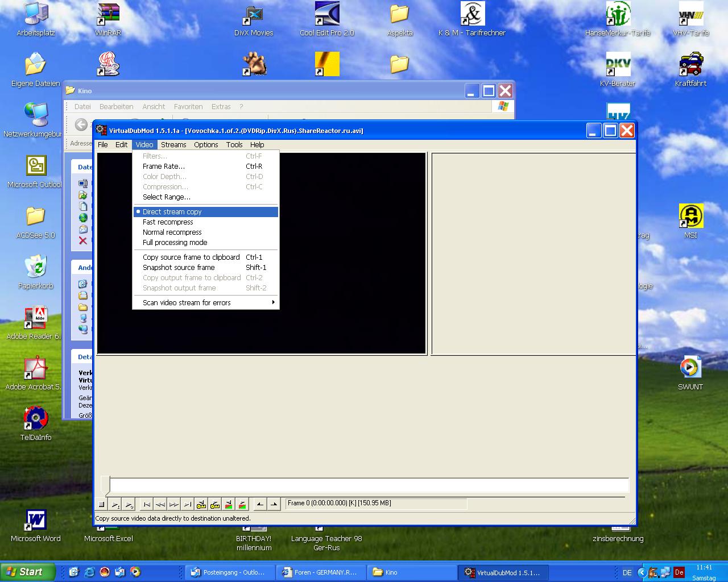Open the Help menu in VirtualDubMod
728x582 pixels.
(257, 144)
